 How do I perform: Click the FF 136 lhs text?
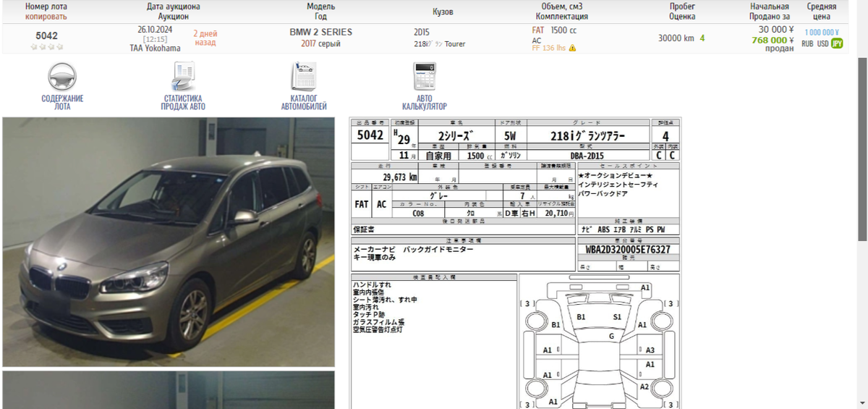click(x=548, y=49)
